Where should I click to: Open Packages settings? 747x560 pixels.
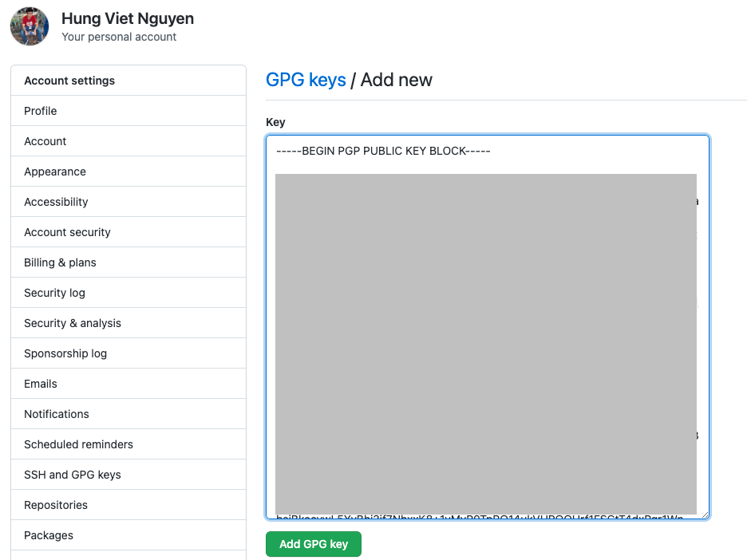pyautogui.click(x=47, y=534)
